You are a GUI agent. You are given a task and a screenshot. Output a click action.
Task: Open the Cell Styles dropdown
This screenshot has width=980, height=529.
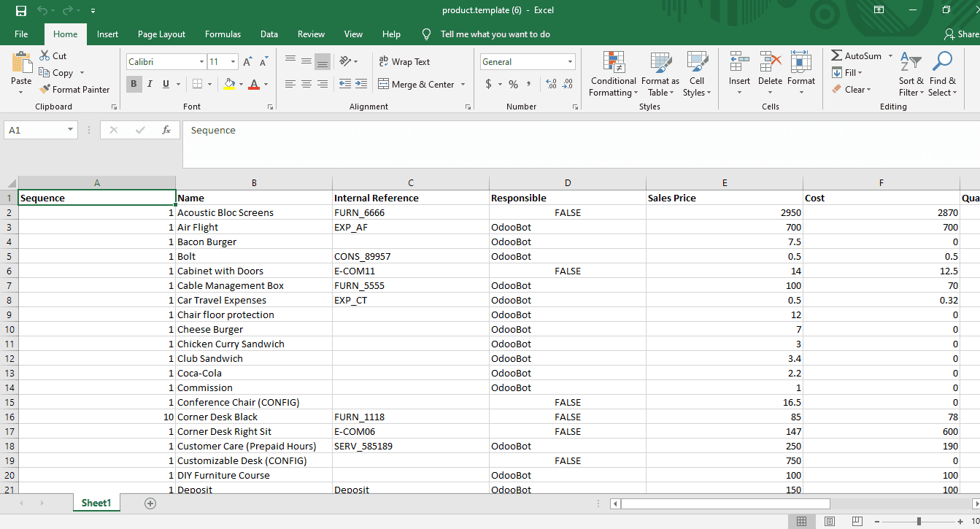(697, 73)
